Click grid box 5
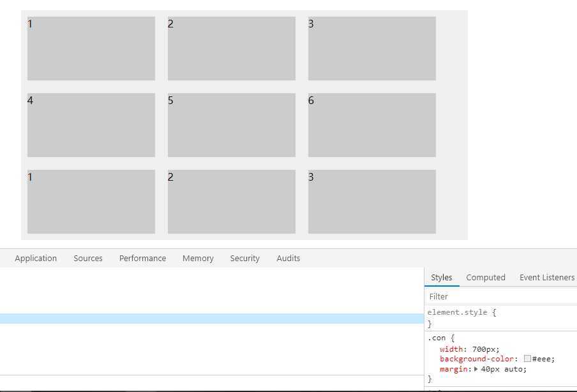Image resolution: width=577 pixels, height=392 pixels. coord(232,125)
